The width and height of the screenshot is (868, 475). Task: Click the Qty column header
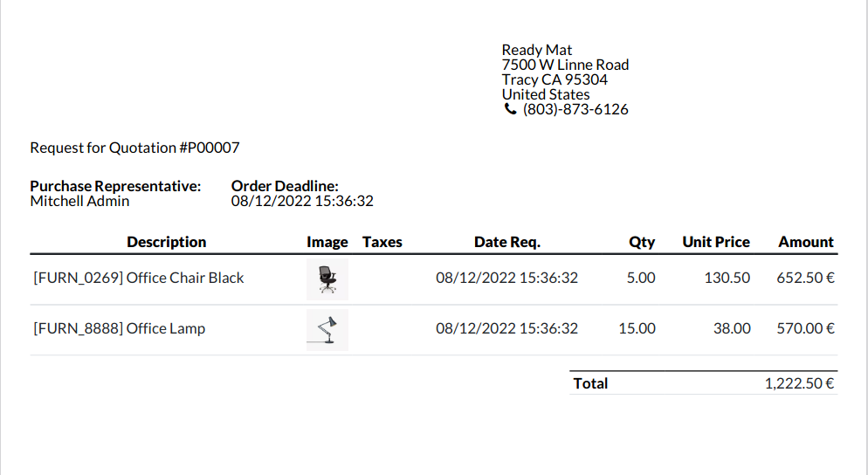[642, 242]
